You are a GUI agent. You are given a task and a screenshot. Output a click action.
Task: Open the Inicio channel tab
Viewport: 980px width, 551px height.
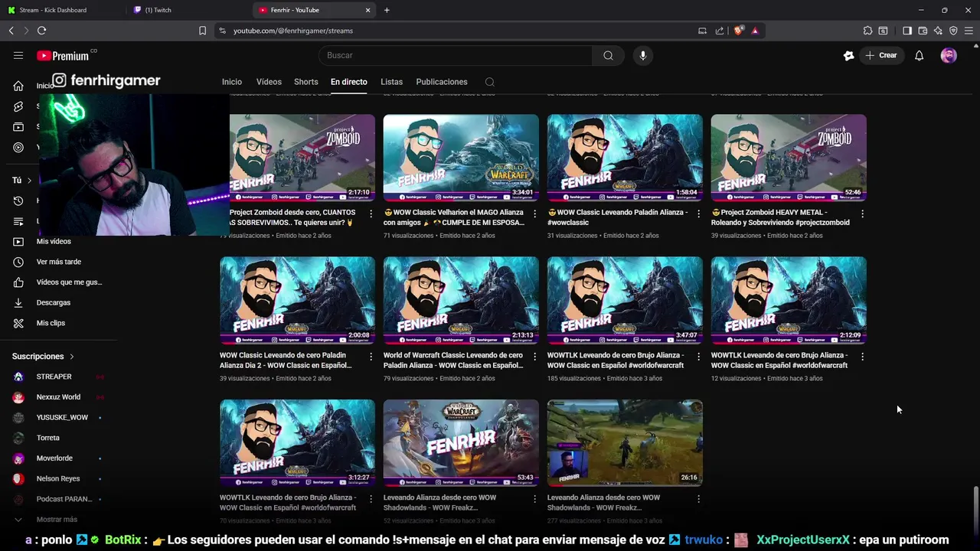(232, 82)
